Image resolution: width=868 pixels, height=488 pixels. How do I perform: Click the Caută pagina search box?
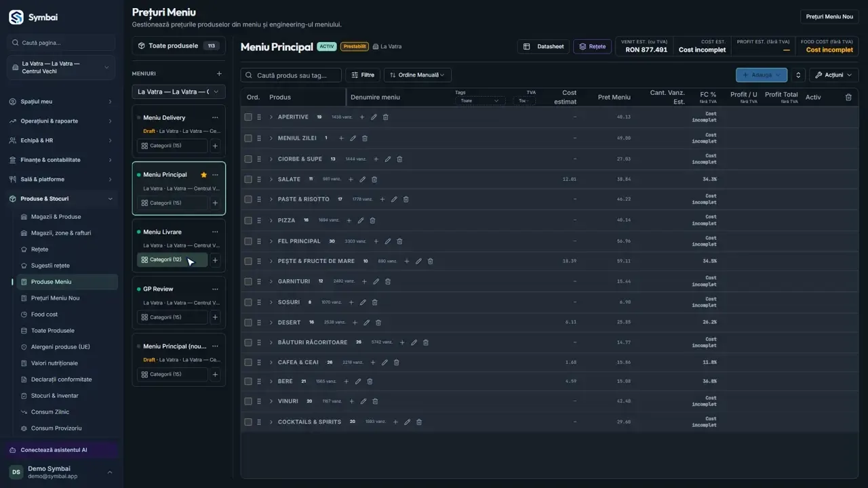[x=61, y=43]
